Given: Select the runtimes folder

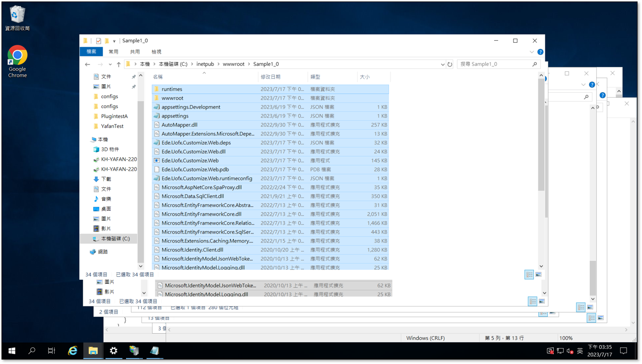Looking at the screenshot, I should tap(270, 89).
